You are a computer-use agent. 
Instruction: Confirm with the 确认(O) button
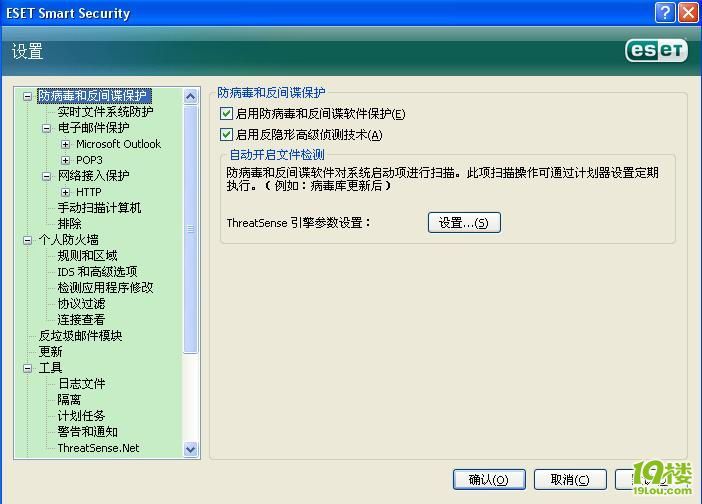489,480
